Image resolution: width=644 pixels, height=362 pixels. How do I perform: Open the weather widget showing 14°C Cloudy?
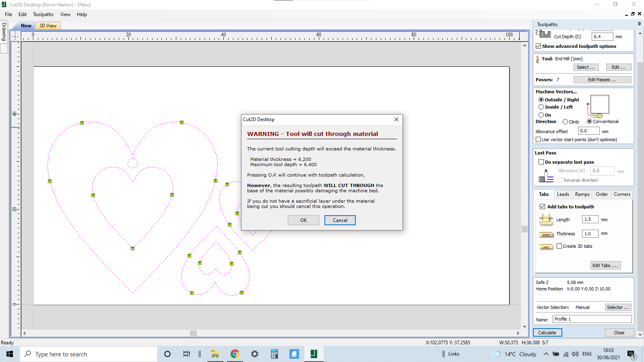click(514, 354)
